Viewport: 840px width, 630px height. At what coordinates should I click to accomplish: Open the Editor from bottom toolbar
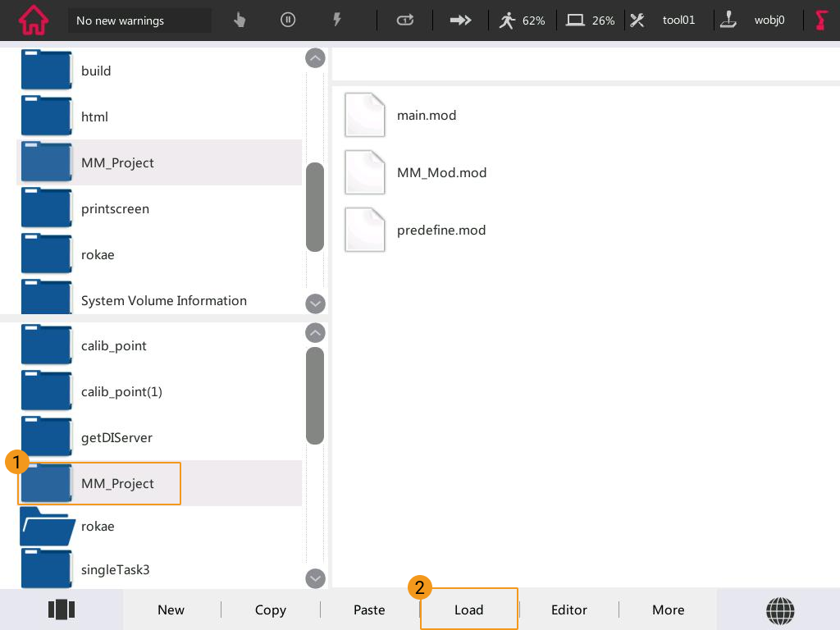[x=568, y=609]
